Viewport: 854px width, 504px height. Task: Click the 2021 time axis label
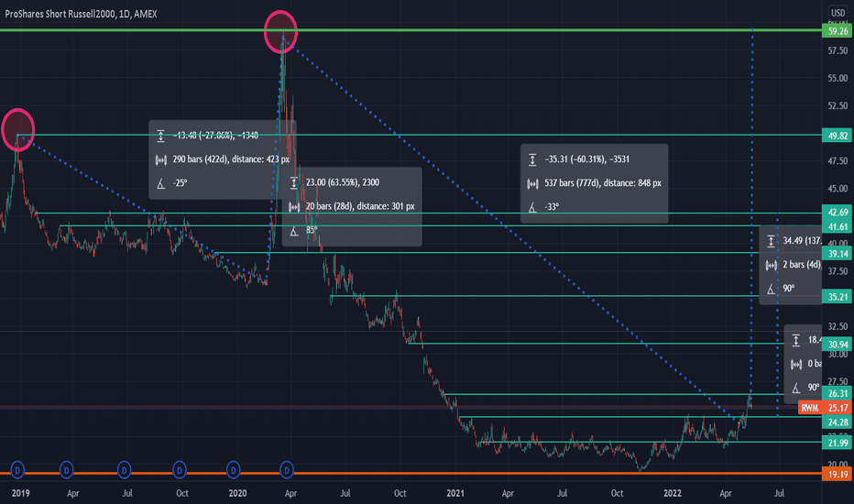[x=455, y=493]
